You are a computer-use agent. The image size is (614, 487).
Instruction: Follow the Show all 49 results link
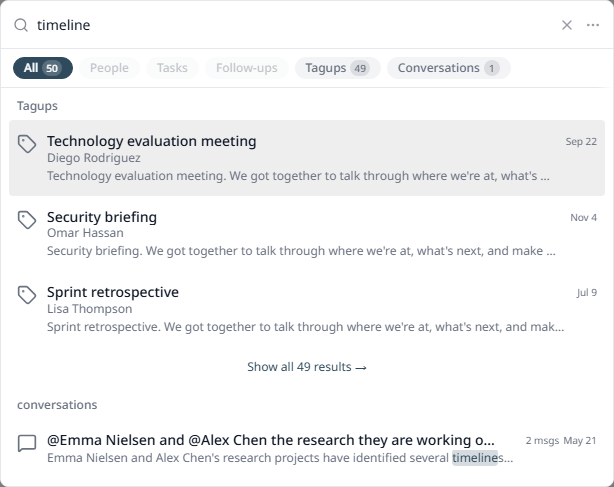(x=307, y=367)
